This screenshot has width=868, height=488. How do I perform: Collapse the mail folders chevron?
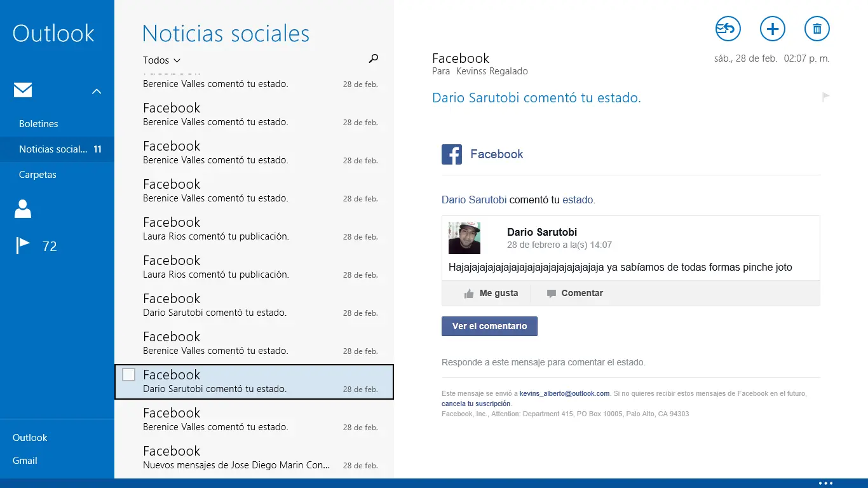(97, 91)
